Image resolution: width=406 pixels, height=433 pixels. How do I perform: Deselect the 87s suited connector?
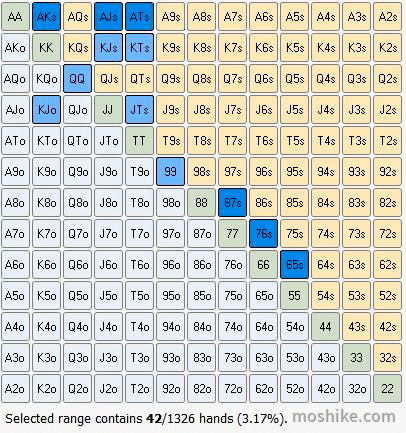click(x=233, y=203)
